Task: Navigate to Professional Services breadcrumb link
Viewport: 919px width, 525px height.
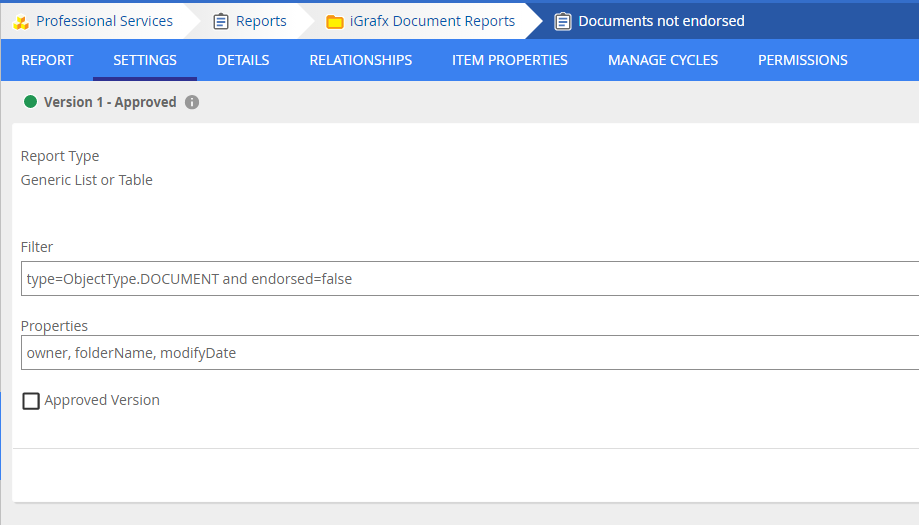Action: [x=104, y=21]
